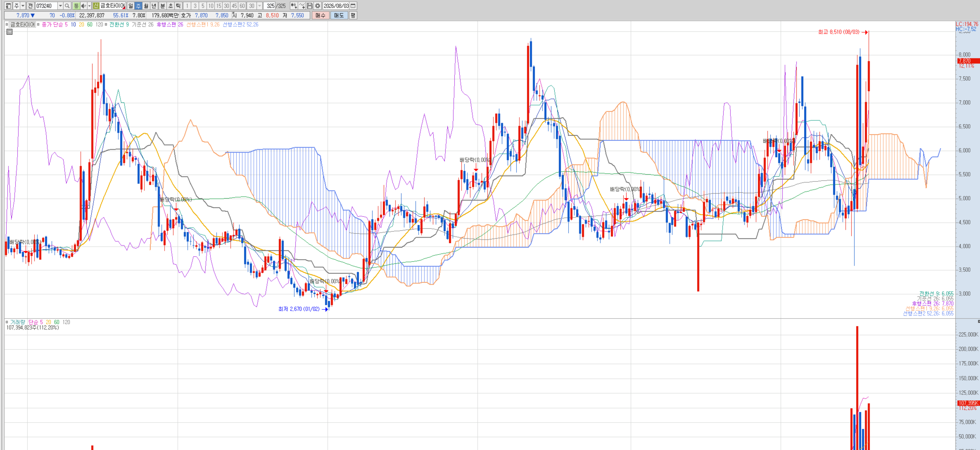Switch to the 틱 (tick) period
Screen dimensions: 980x450
(x=178, y=6)
